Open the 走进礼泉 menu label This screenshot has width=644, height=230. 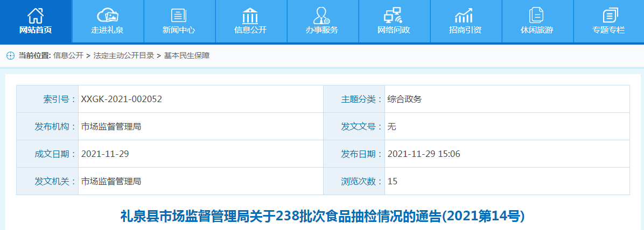pos(107,30)
